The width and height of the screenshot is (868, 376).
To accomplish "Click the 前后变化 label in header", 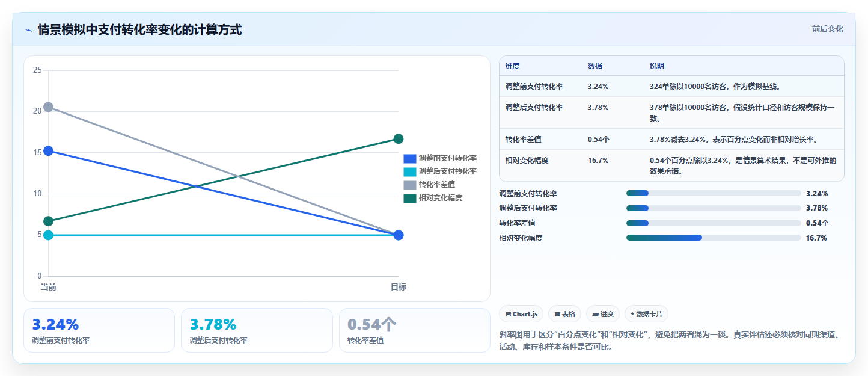I will click(x=827, y=29).
